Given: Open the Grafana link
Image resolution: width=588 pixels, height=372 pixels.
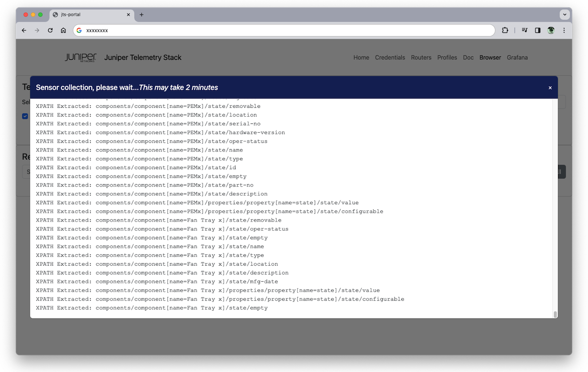Looking at the screenshot, I should point(517,57).
